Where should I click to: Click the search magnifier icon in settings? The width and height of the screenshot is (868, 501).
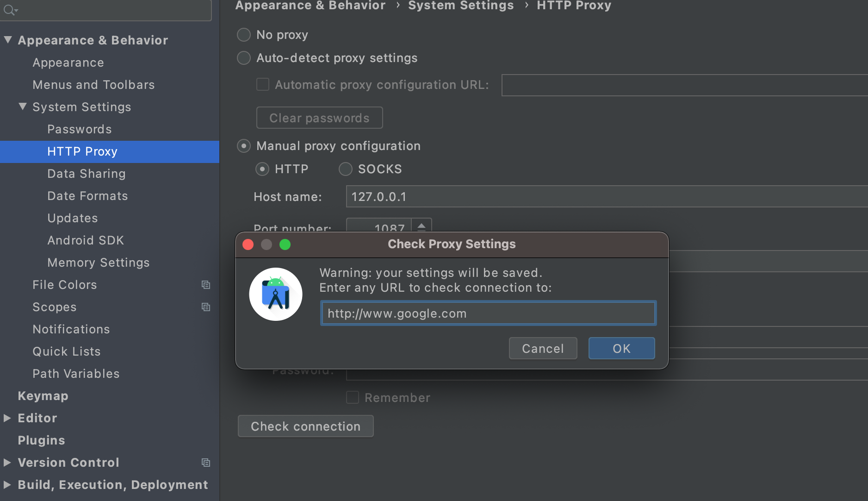(x=10, y=10)
